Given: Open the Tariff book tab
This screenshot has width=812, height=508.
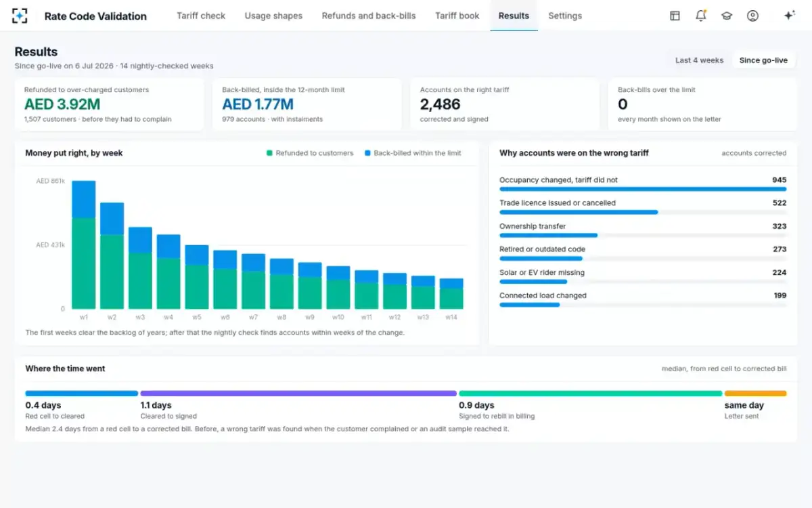Looking at the screenshot, I should pyautogui.click(x=457, y=16).
